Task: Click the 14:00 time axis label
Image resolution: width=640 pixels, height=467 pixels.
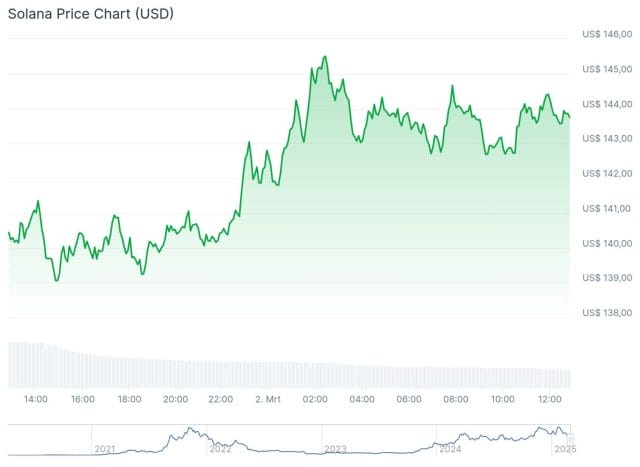Action: [x=35, y=399]
